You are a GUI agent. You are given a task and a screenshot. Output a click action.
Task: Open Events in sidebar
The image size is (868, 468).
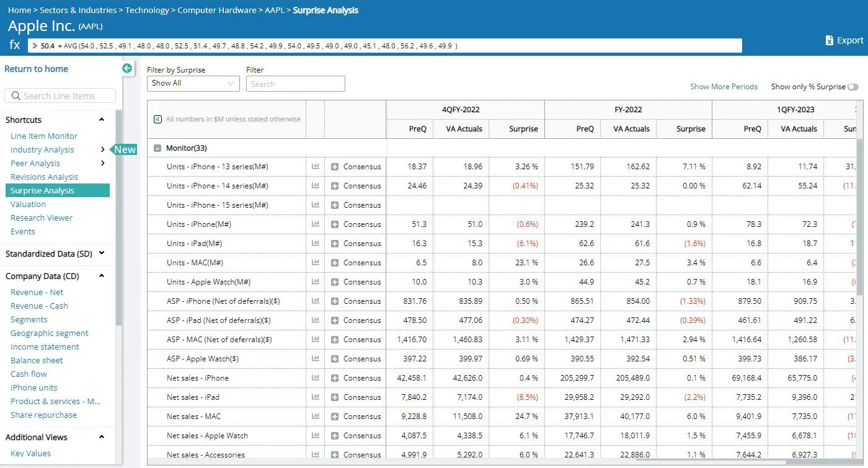(22, 231)
